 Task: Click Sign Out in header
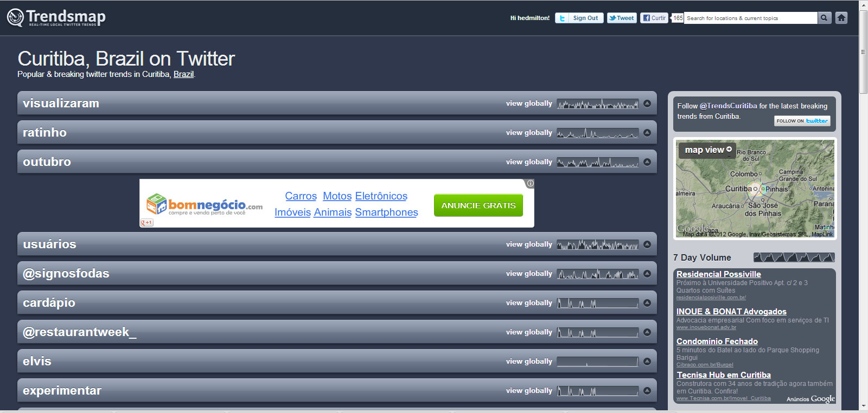tap(585, 18)
